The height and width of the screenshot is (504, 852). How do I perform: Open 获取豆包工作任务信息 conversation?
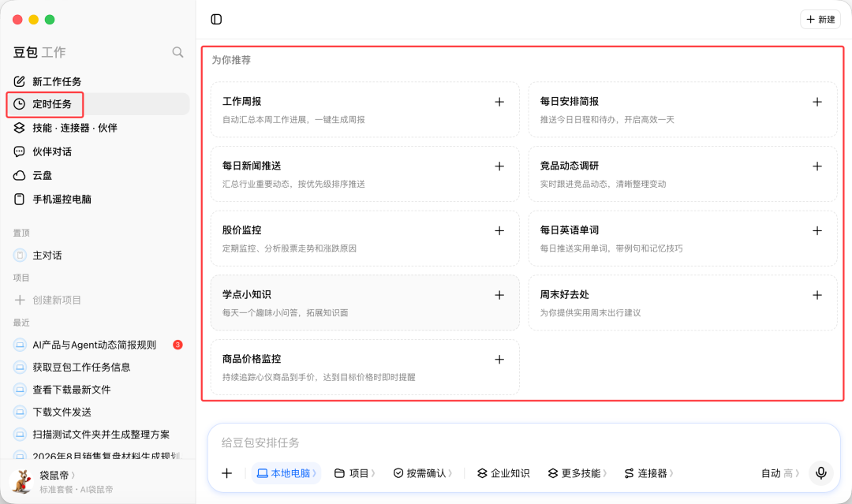[98, 367]
